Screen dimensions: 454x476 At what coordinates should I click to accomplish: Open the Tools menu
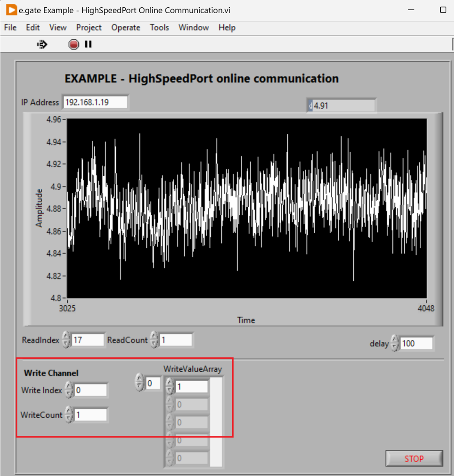pos(159,27)
